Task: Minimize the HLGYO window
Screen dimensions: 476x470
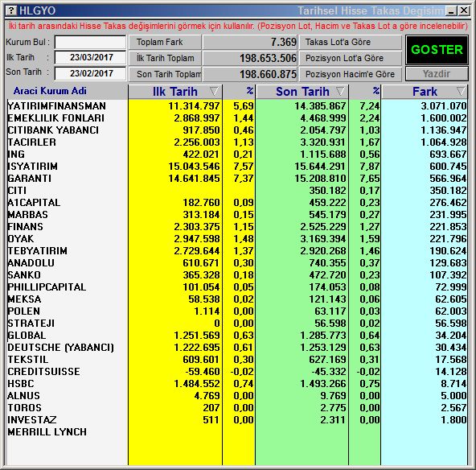Action: coord(451,11)
